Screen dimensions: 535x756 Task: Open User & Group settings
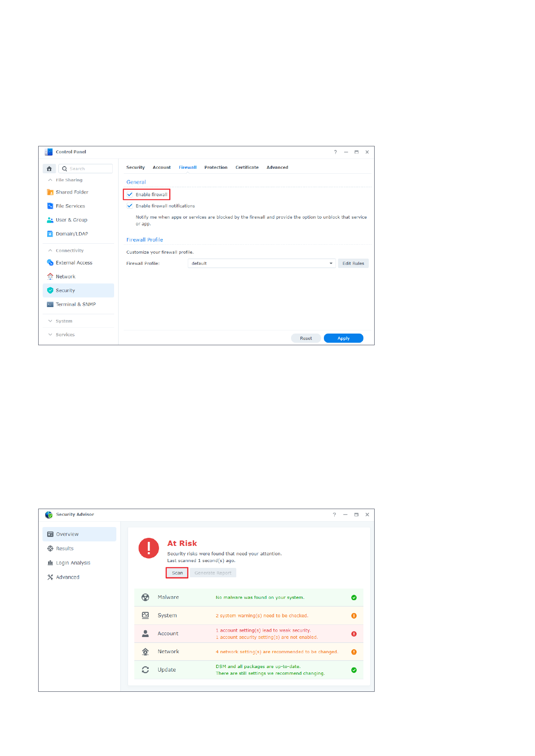pos(71,220)
